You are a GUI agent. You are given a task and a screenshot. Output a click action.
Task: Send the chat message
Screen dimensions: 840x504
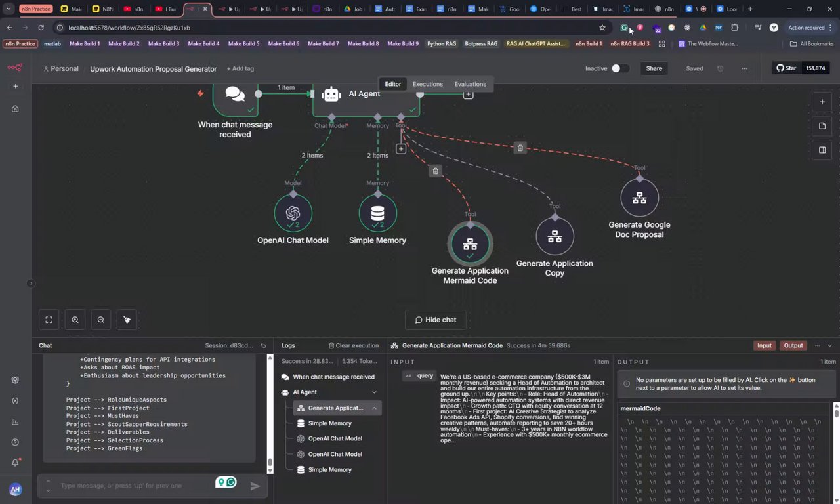[x=255, y=486]
